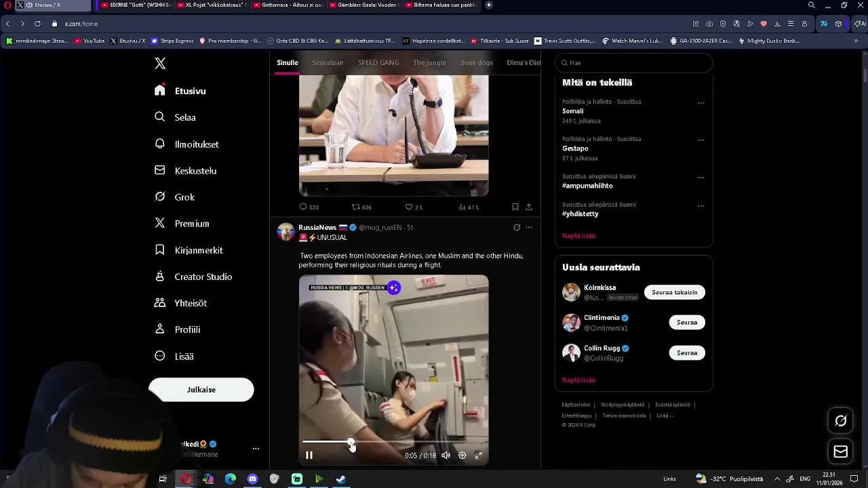Open Grok from the sidebar
Viewport: 868px width, 488px height.
pos(174,197)
